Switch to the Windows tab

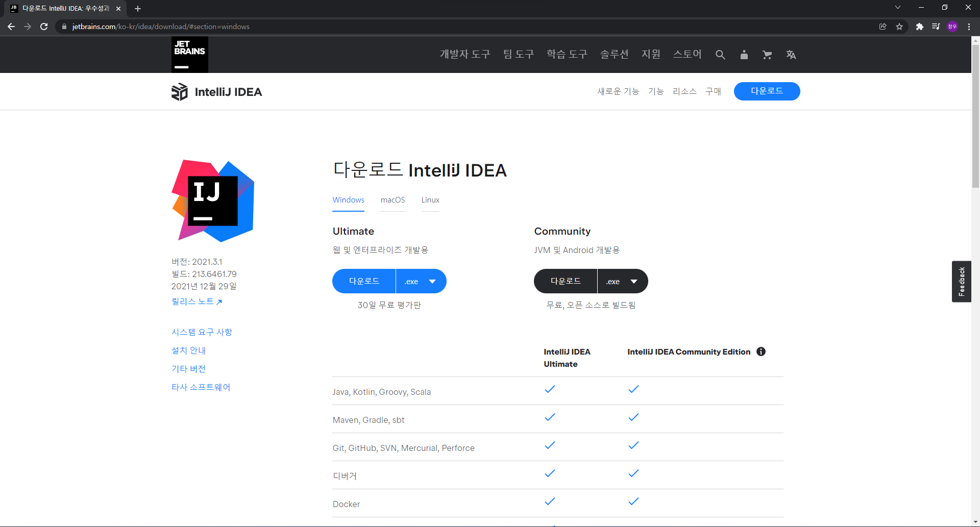click(349, 200)
